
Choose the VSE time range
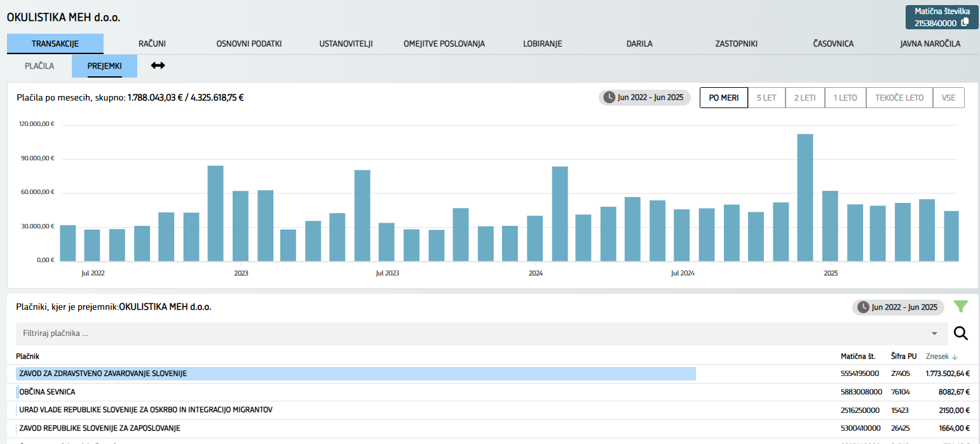[x=948, y=98]
